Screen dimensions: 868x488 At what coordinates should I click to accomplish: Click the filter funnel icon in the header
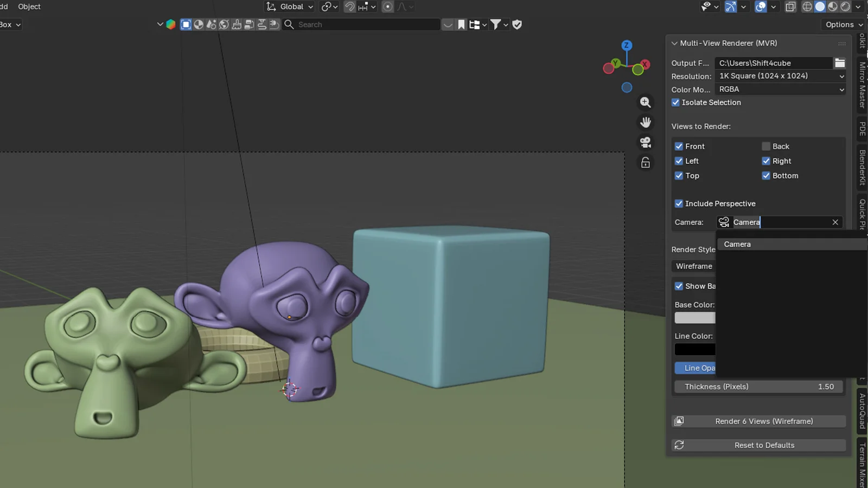(496, 24)
